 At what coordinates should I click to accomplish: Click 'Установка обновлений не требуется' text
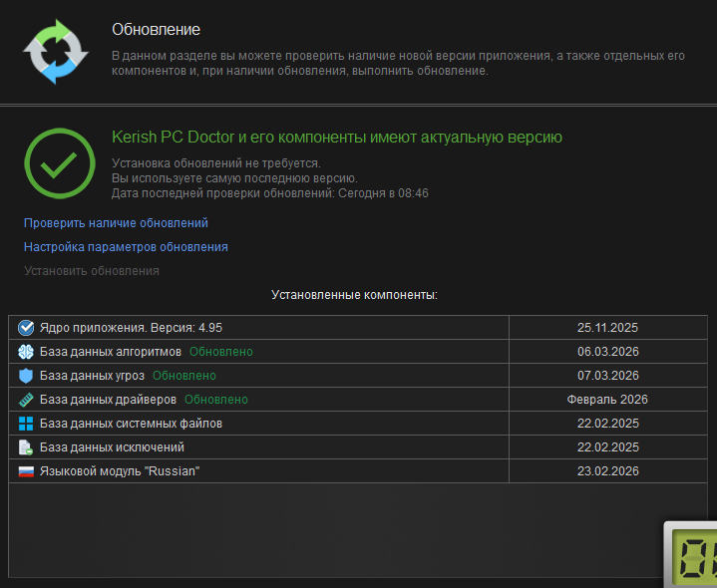pyautogui.click(x=216, y=163)
